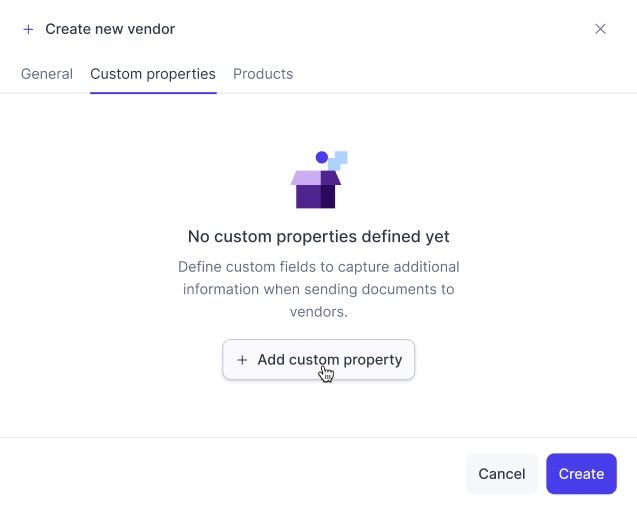Image resolution: width=637 pixels, height=506 pixels.
Task: Switch to the General tab
Action: tap(47, 74)
